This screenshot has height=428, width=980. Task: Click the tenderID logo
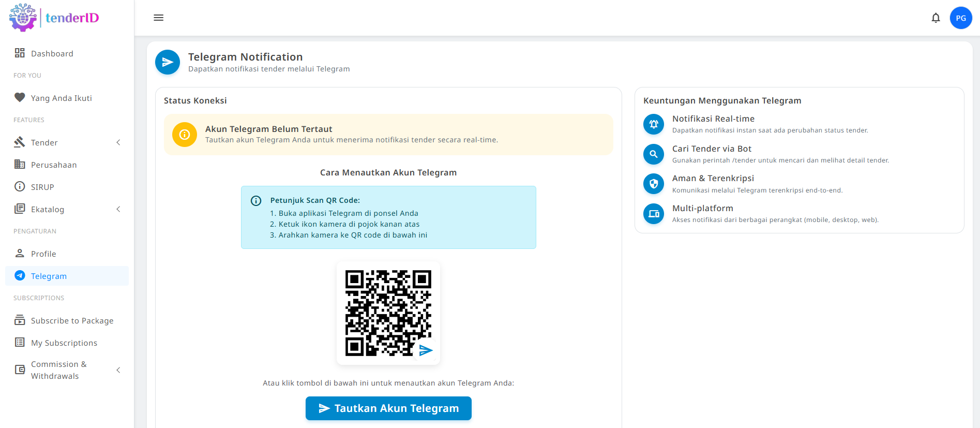[x=54, y=18]
